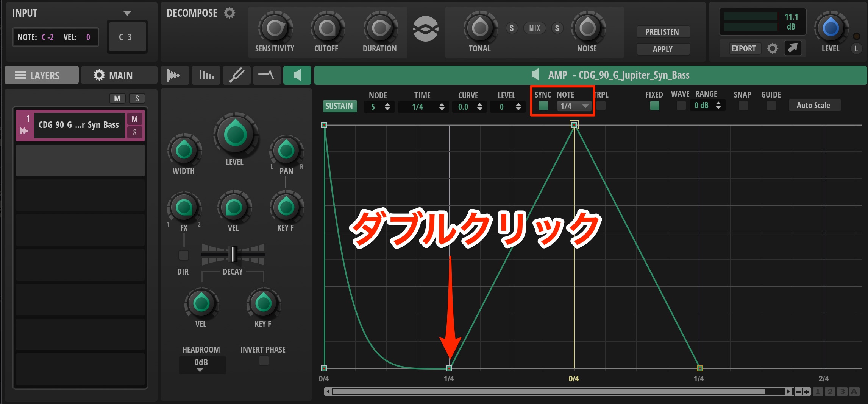Image resolution: width=868 pixels, height=404 pixels.
Task: Solo the Tonal component S button
Action: click(512, 28)
